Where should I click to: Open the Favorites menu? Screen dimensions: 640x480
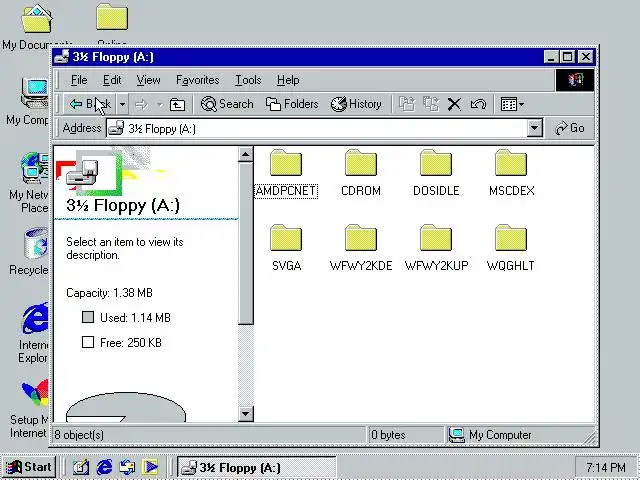pyautogui.click(x=198, y=80)
